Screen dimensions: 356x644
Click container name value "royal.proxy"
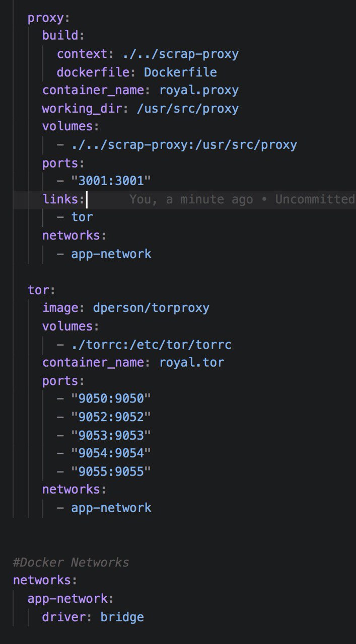199,91
